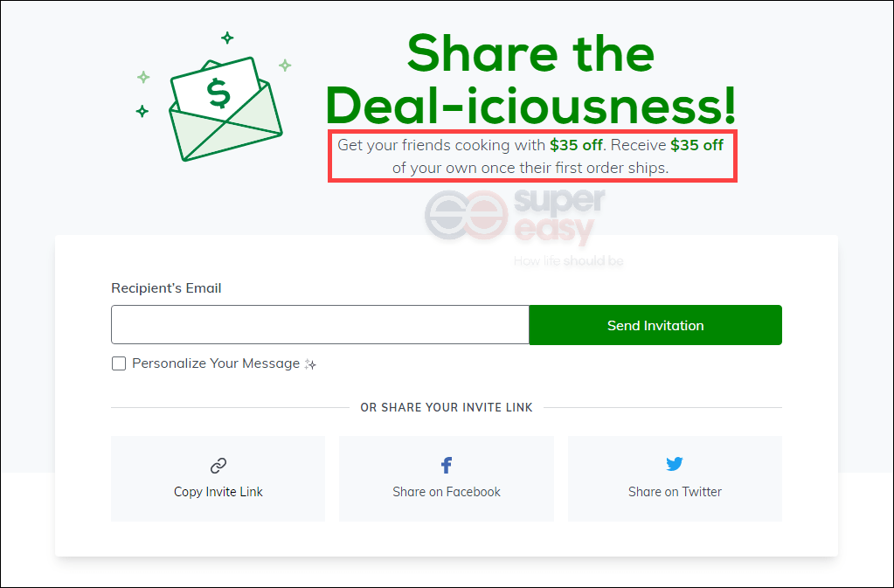
Task: Enable the Personalize Your Message checkbox
Action: (x=119, y=363)
